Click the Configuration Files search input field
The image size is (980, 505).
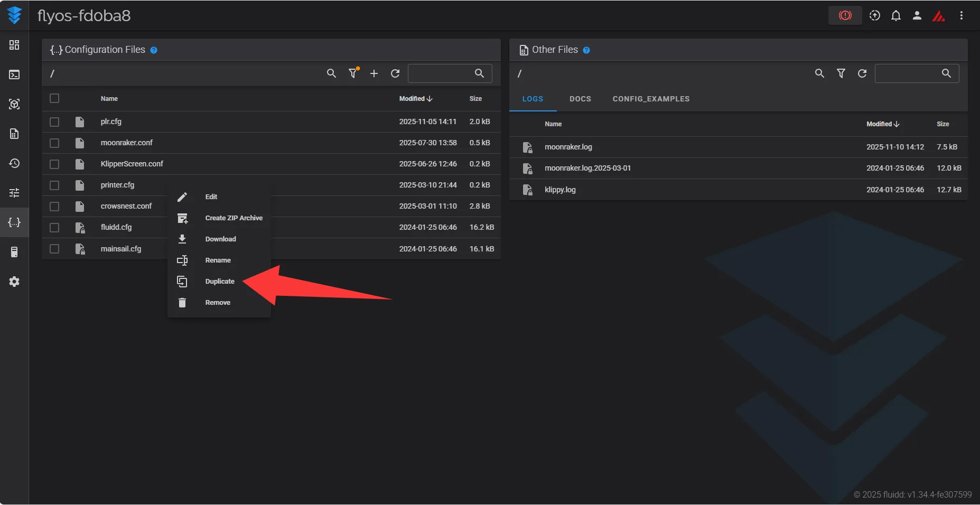[x=441, y=73]
